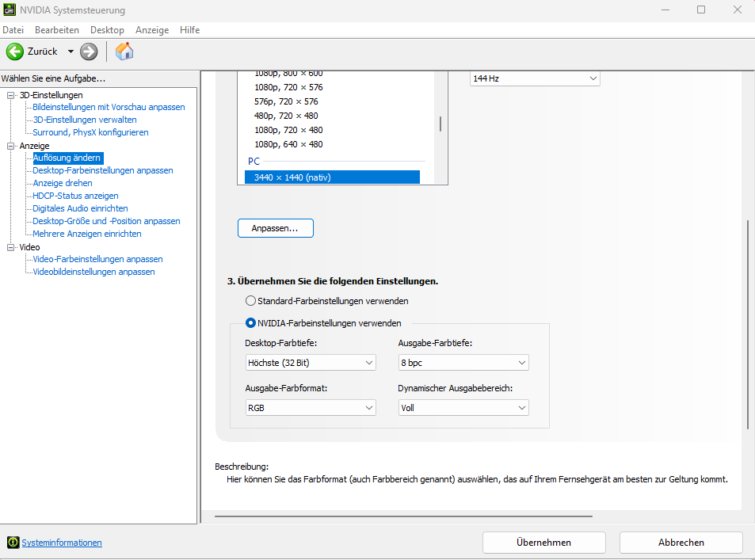
Task: Collapse the Video tree node
Action: click(x=10, y=247)
